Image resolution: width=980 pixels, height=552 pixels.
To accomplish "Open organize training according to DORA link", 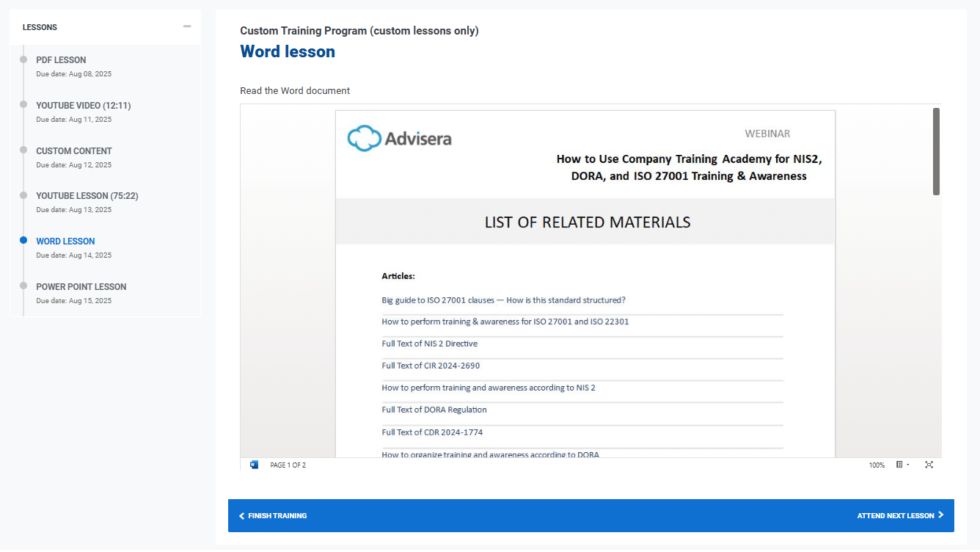I will pyautogui.click(x=490, y=454).
